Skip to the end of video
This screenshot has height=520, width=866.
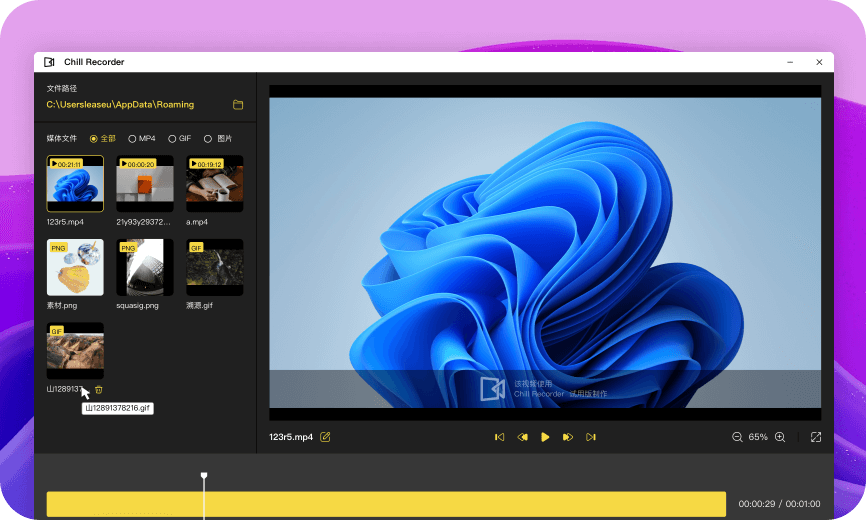591,437
